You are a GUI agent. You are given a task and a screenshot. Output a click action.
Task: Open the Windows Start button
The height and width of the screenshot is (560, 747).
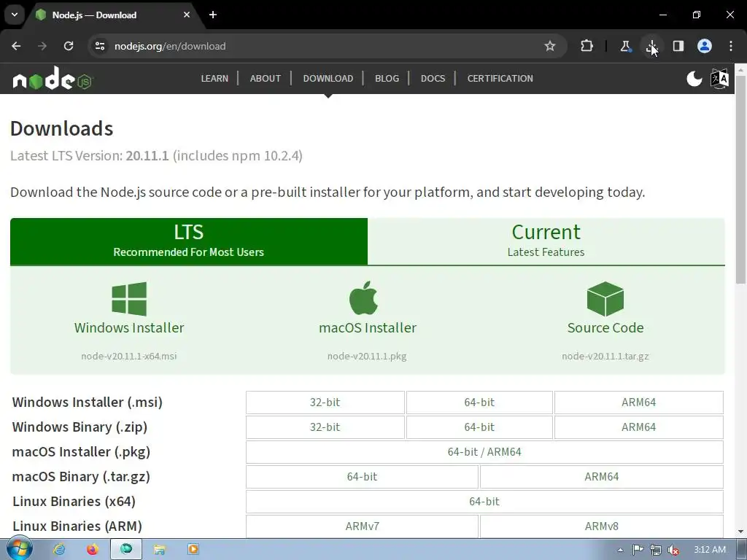19,549
